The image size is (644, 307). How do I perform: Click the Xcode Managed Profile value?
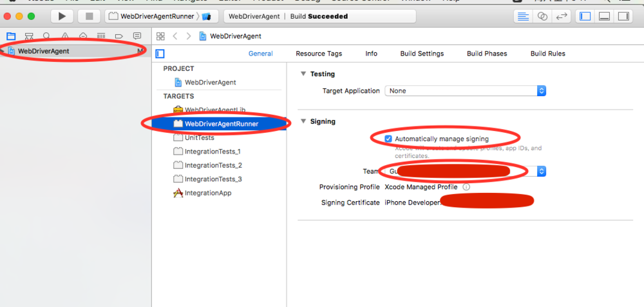421,187
